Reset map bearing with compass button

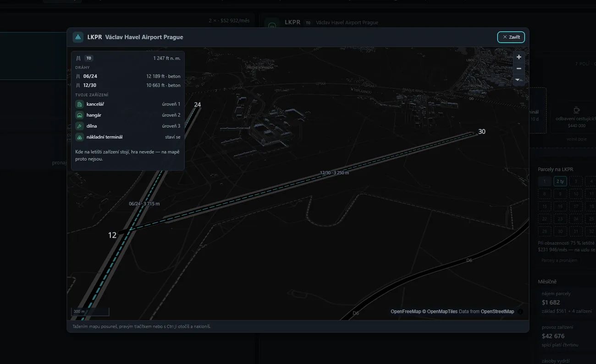pyautogui.click(x=519, y=80)
